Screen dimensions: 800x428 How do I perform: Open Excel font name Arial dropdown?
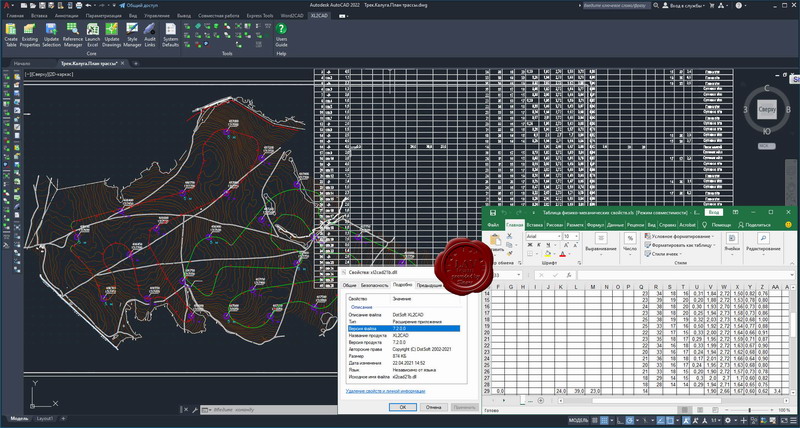[558, 237]
